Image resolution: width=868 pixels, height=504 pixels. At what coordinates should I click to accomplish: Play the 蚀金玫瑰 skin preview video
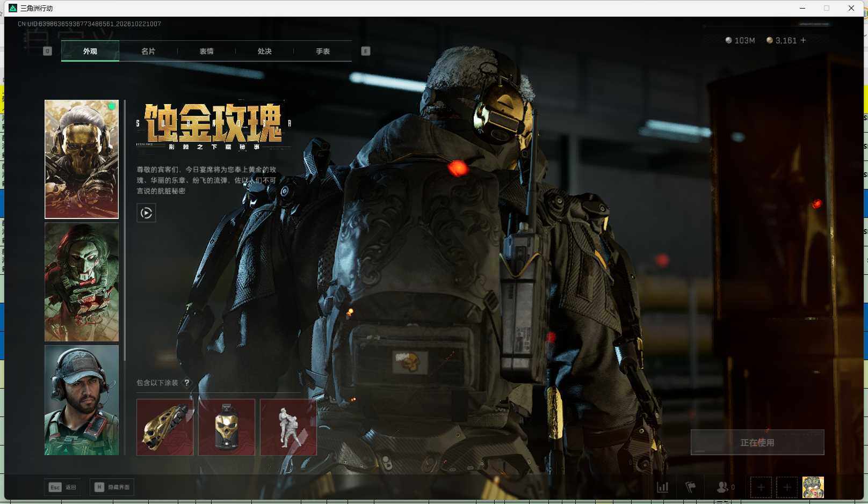click(146, 213)
